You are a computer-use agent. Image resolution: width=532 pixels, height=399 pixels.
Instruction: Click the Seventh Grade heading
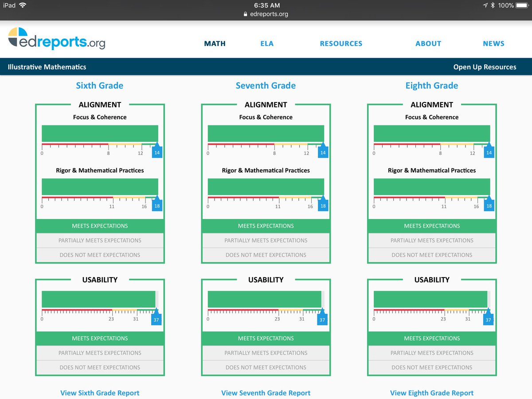click(266, 86)
